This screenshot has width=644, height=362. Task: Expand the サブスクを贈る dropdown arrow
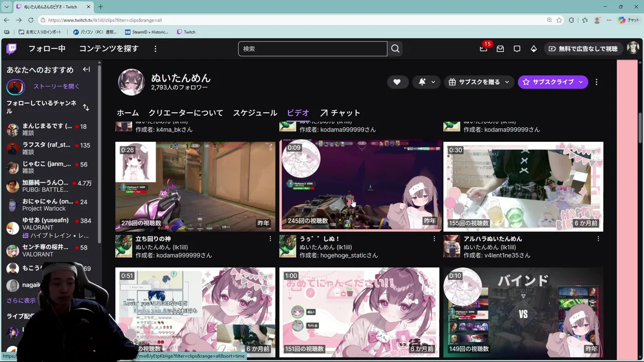[x=507, y=82]
